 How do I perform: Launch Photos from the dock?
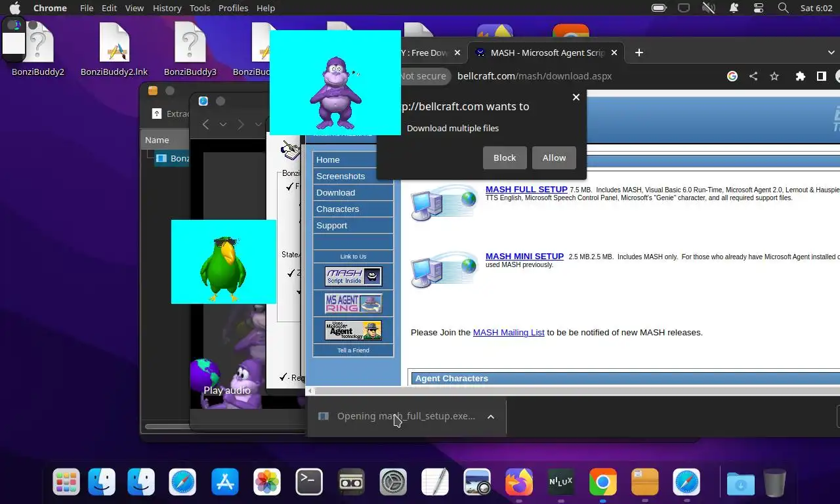click(x=267, y=483)
